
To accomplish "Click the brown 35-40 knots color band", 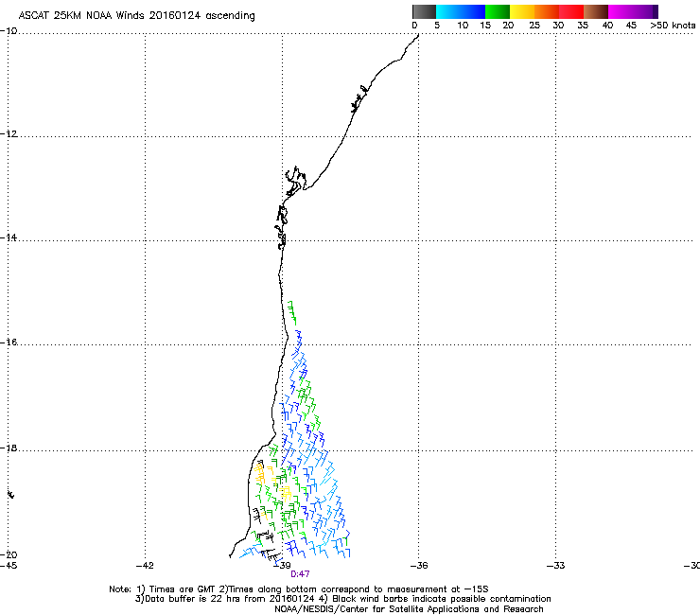I will pyautogui.click(x=596, y=11).
